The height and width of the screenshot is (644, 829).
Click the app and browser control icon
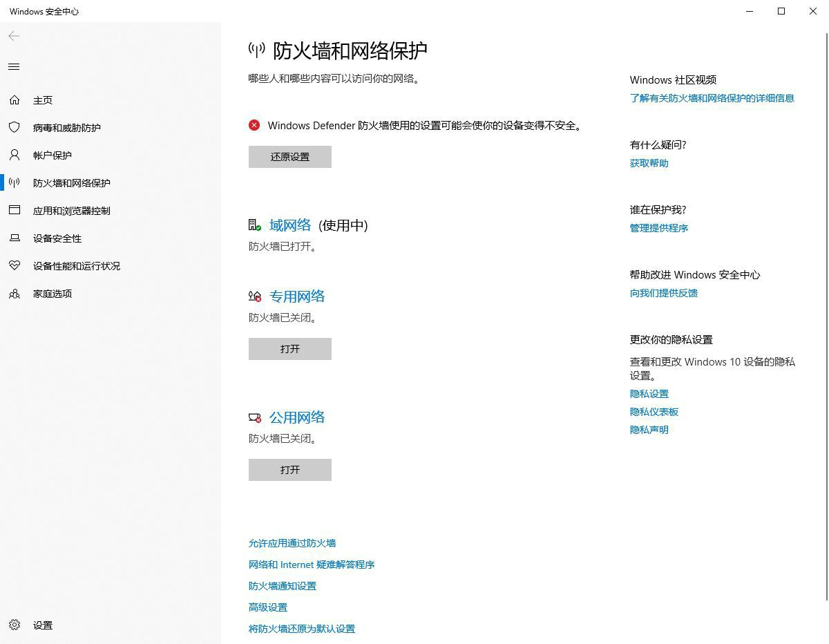(15, 211)
